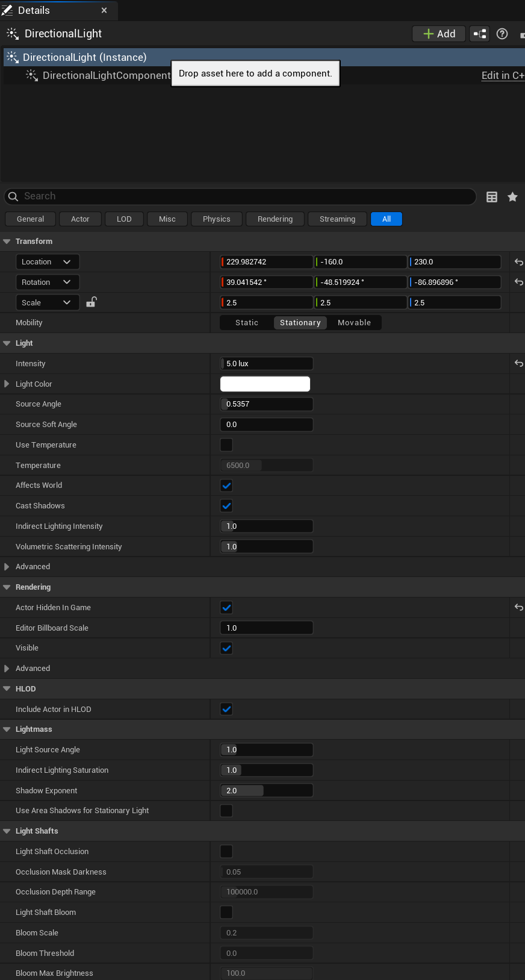Filter by Streaming category
The height and width of the screenshot is (980, 525).
coord(337,219)
